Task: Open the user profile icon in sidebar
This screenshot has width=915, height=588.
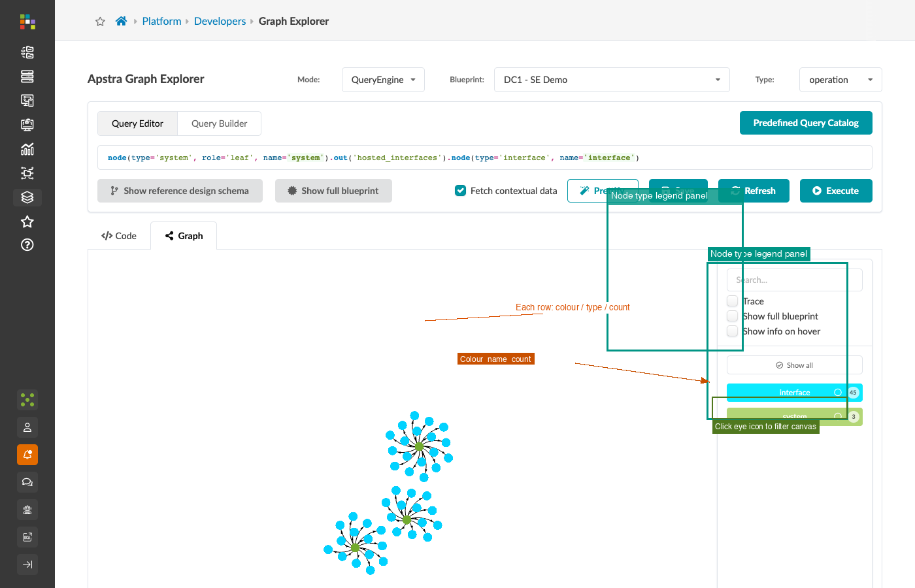Action: (27, 427)
